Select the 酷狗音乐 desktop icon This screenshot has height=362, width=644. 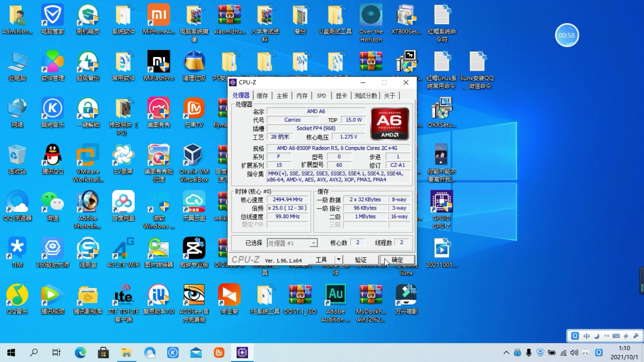point(53,113)
